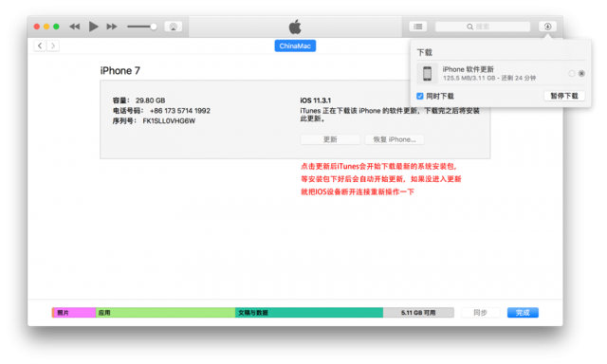Click the serial number FK1SLL0VHG6W
The height and width of the screenshot is (364, 607).
pyautogui.click(x=169, y=121)
